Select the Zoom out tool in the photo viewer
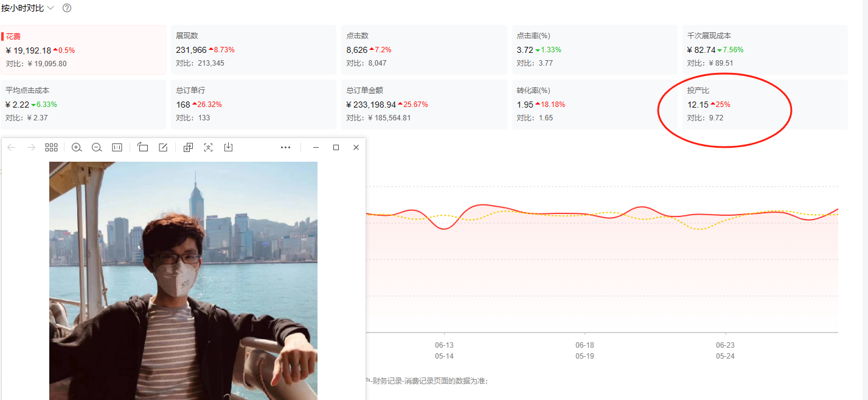 97,147
